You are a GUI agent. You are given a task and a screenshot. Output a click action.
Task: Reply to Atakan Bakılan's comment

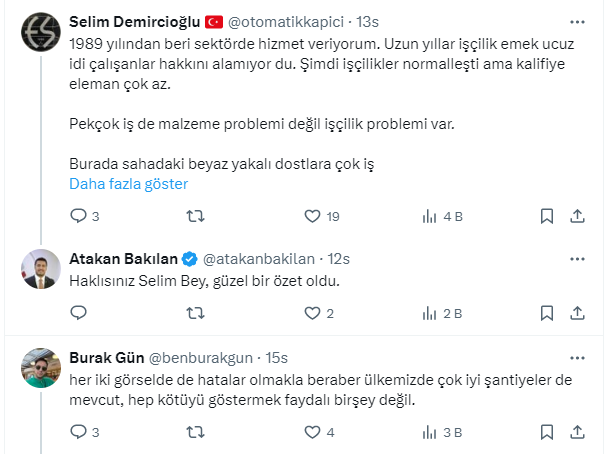pos(78,314)
